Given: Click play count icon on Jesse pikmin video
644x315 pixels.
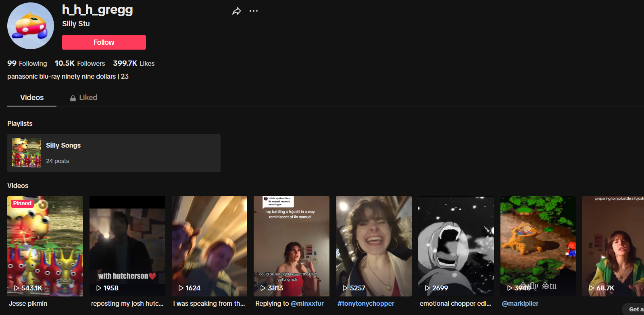Looking at the screenshot, I should (17, 288).
